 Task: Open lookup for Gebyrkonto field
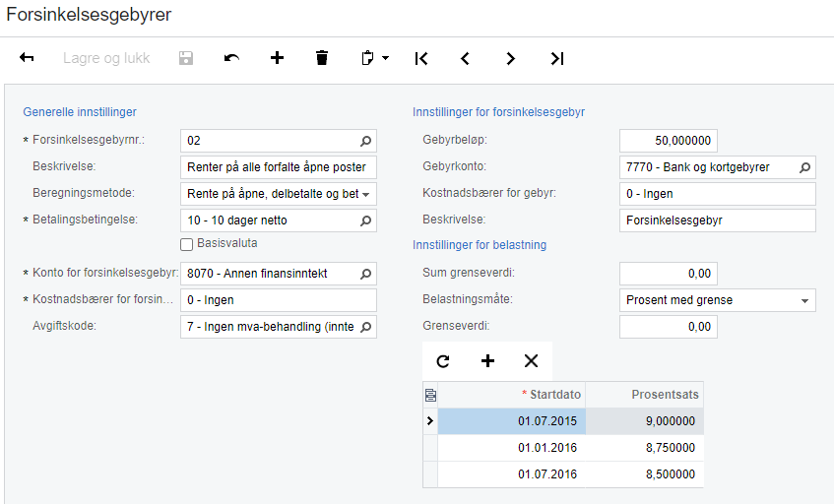coord(805,167)
